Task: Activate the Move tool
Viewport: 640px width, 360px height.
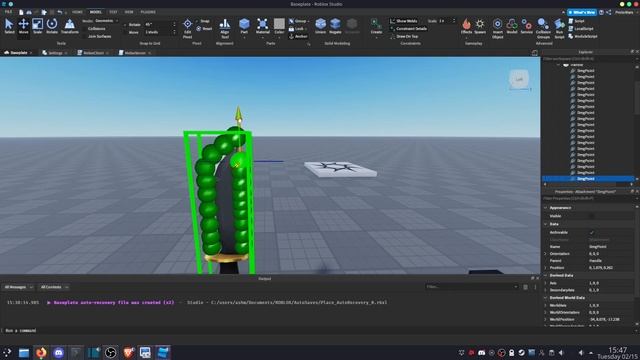Action: click(x=23, y=26)
